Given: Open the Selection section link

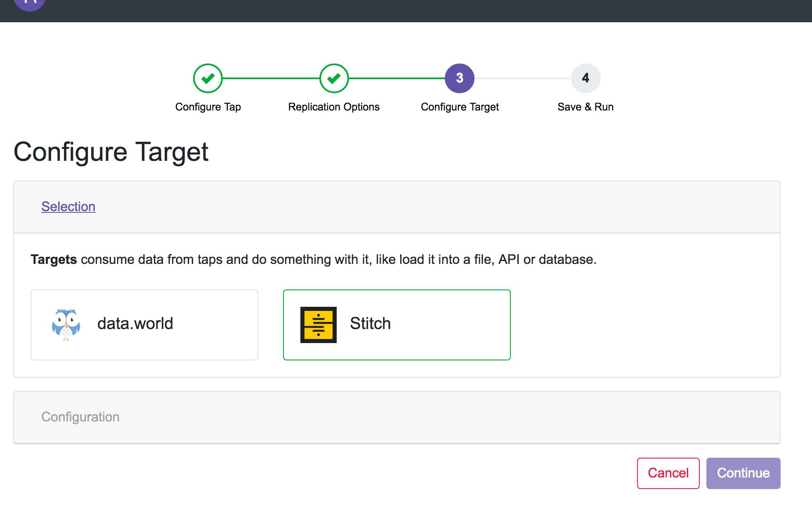Looking at the screenshot, I should [x=68, y=207].
